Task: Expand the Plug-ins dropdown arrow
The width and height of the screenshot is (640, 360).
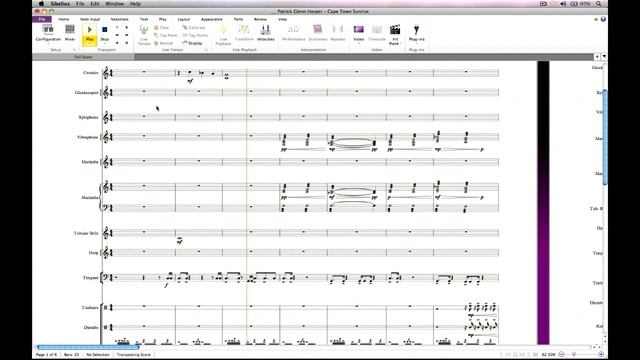Action: tap(416, 43)
